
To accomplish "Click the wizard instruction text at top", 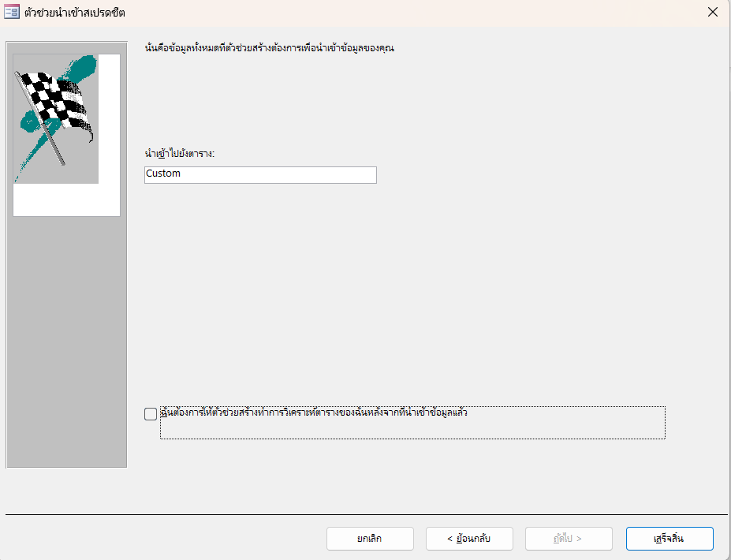I will [269, 48].
